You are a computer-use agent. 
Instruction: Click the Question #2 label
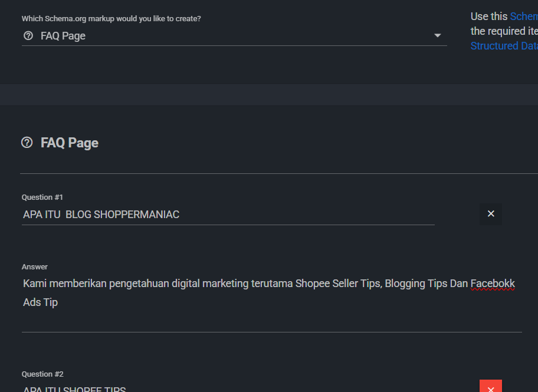coord(42,374)
